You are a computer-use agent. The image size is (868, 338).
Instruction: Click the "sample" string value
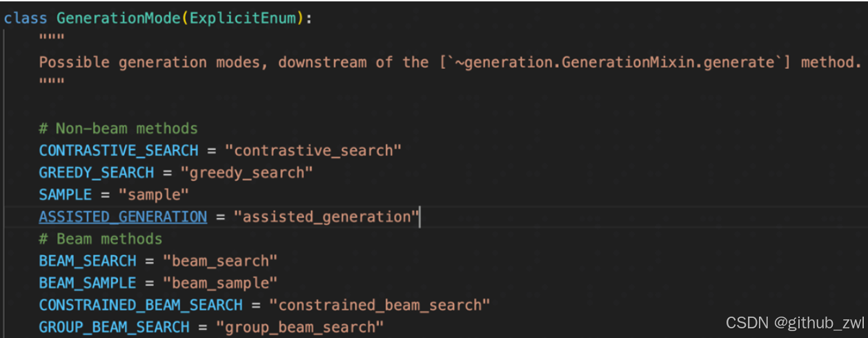point(154,195)
